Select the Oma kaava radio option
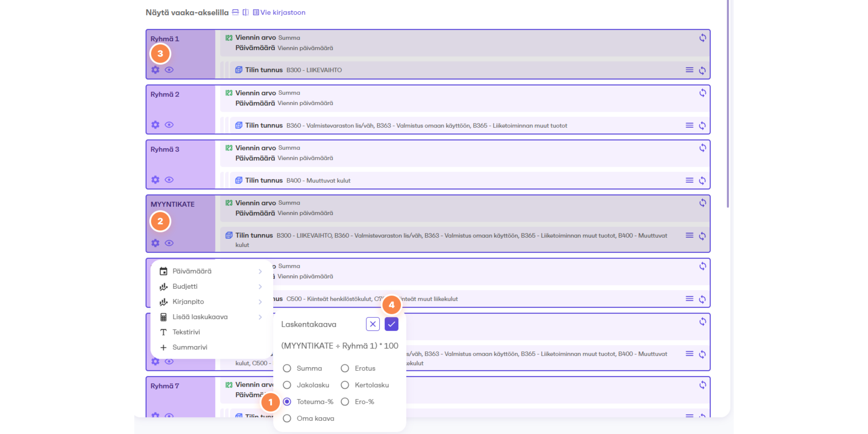 tap(287, 418)
